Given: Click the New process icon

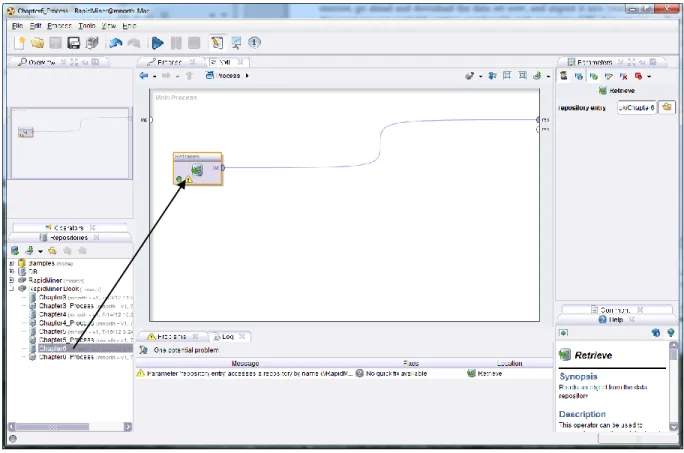Looking at the screenshot, I should click(19, 43).
